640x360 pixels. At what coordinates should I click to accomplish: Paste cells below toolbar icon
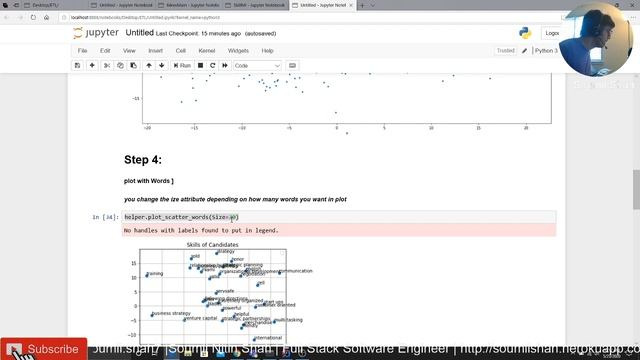point(133,65)
